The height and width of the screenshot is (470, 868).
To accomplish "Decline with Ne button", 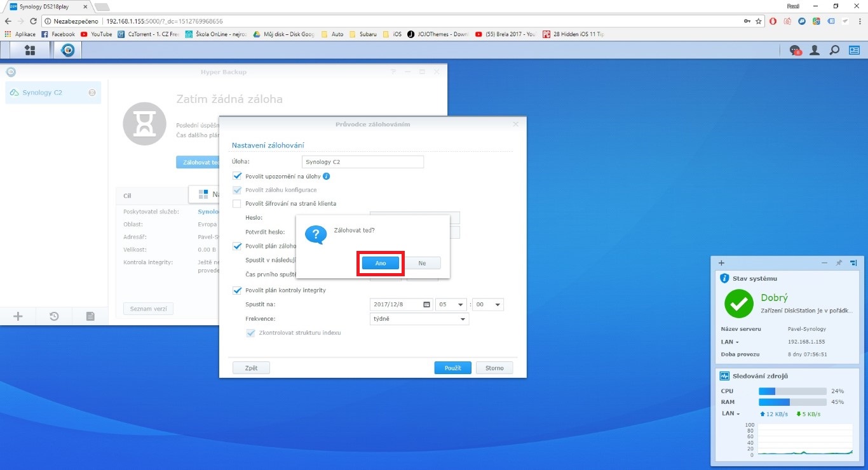I will [422, 263].
